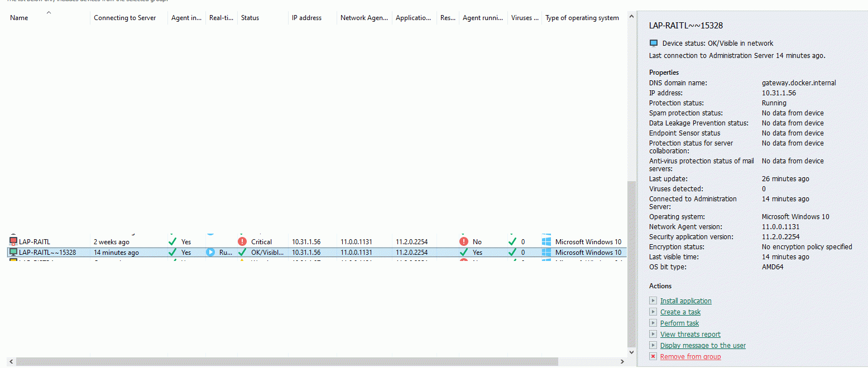Click the 'No encryption policy specified' value

point(807,246)
